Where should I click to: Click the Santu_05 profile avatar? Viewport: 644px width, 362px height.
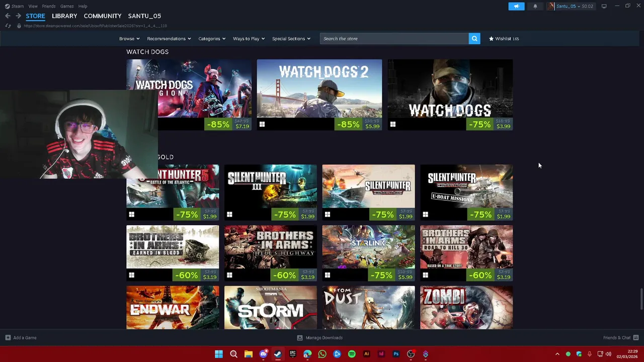[551, 6]
